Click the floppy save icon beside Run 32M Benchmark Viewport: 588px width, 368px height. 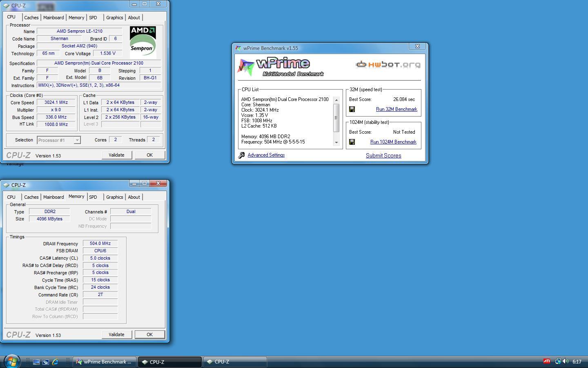352,109
